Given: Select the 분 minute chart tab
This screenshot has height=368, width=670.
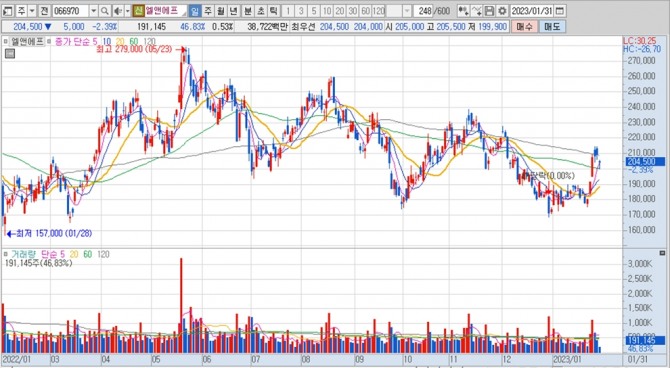Looking at the screenshot, I should tap(248, 11).
